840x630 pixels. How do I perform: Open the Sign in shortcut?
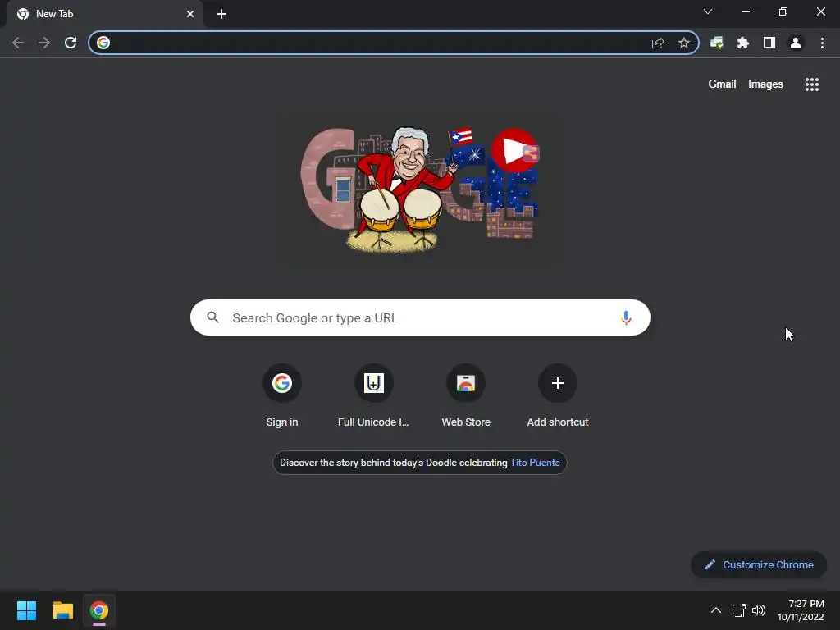[x=282, y=395]
